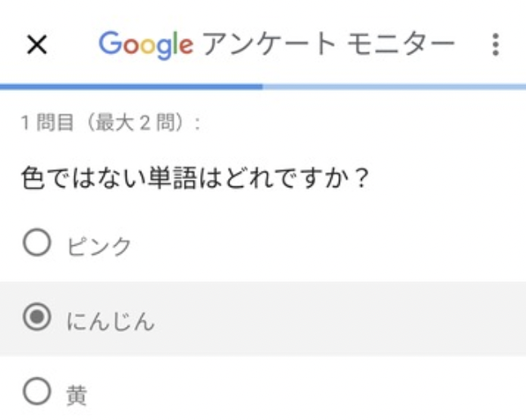Choose the 黄 radio button circle
Screen dimensions: 526x420
click(37, 391)
